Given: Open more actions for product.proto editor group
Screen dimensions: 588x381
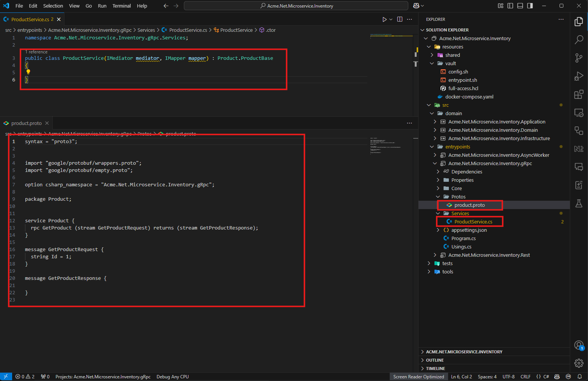Looking at the screenshot, I should 409,123.
